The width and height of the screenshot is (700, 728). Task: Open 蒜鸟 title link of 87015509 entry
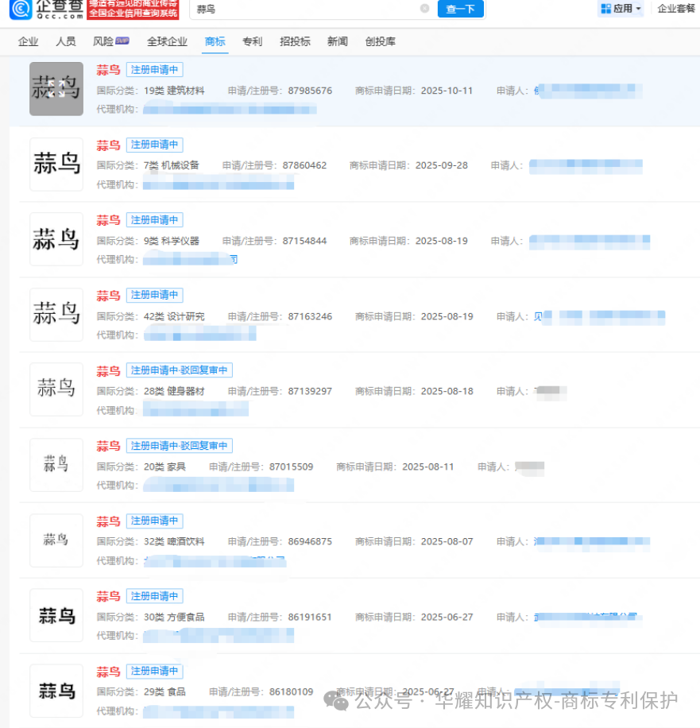click(x=108, y=446)
